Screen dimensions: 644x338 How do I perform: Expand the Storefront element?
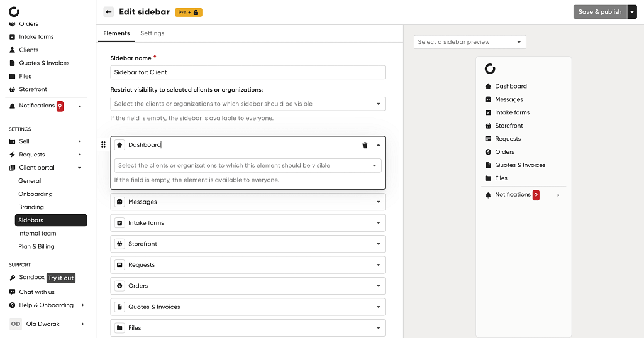click(x=378, y=244)
